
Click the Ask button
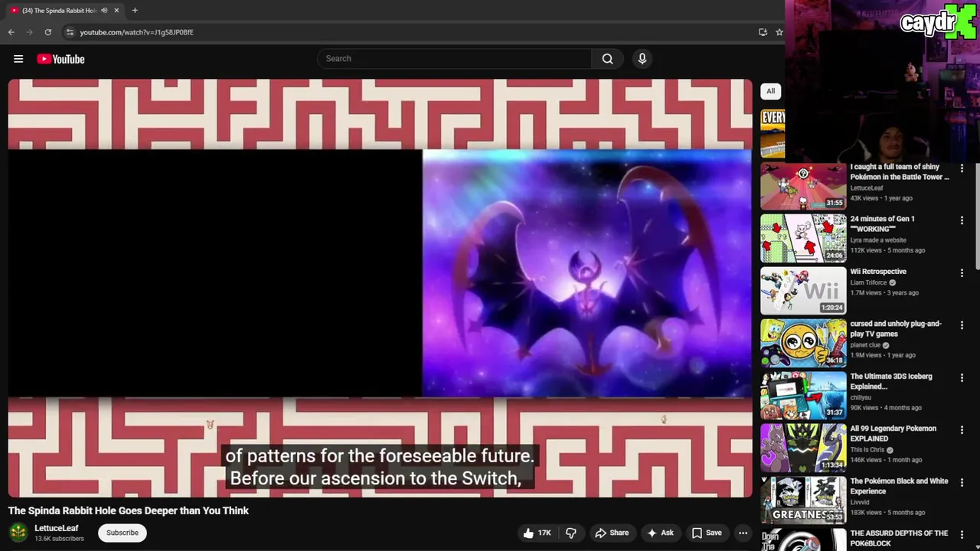pos(660,533)
